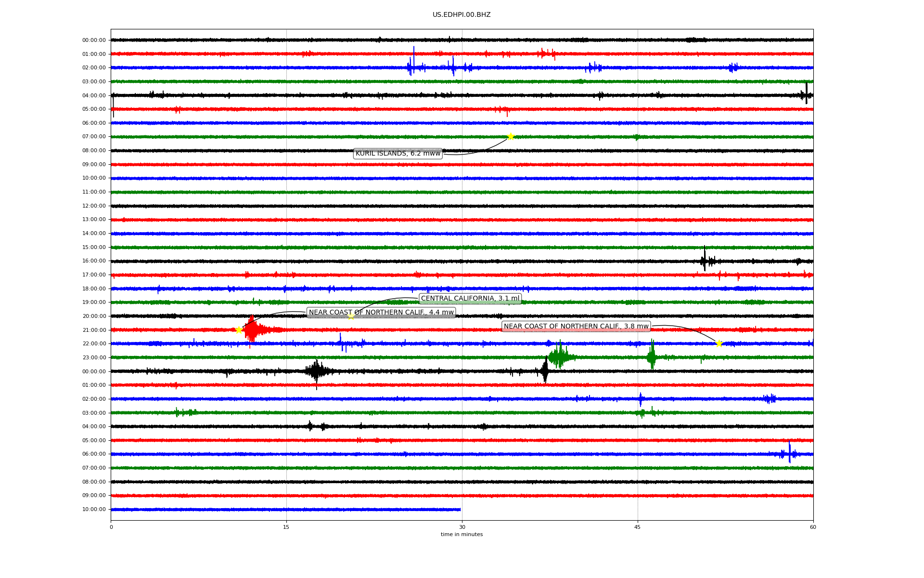This screenshot has height=578, width=924.
Task: Click the Kuril Islands earthquake star marker
Action: (x=511, y=136)
